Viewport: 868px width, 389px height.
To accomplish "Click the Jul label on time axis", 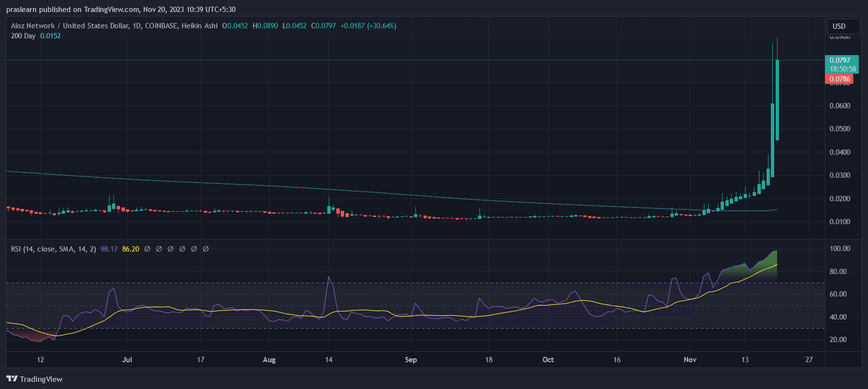I will coord(127,360).
